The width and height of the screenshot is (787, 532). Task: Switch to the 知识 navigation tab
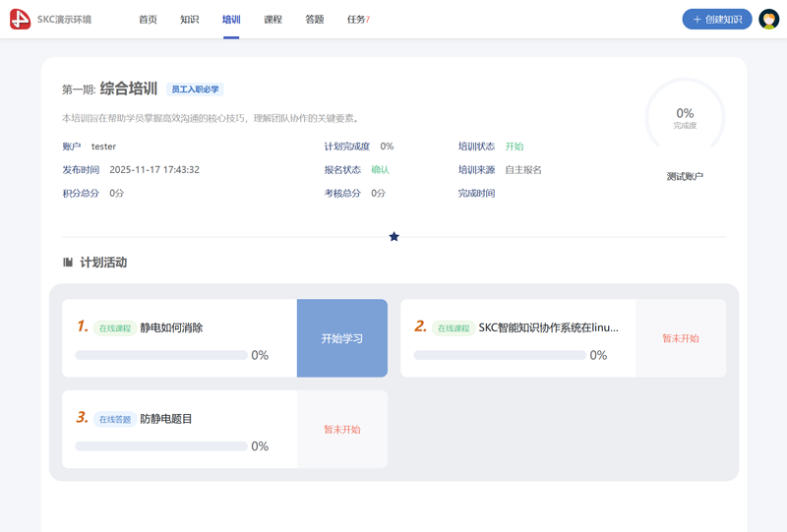190,20
